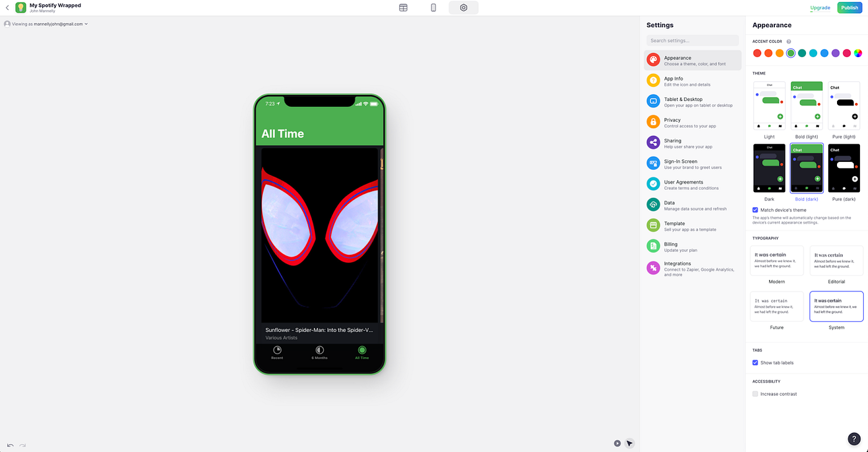Click the My Spotify Wrapped app icon
The image size is (868, 452).
click(20, 7)
